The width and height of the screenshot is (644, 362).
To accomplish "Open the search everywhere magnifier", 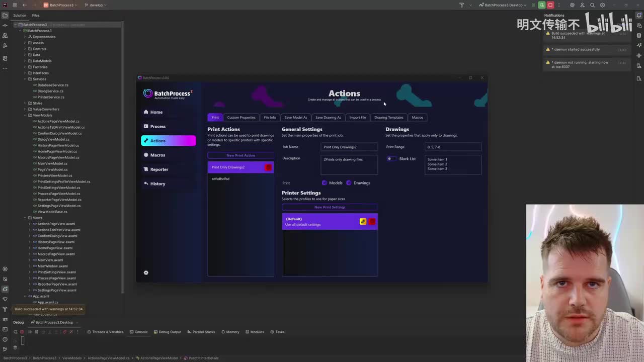I will coord(593,5).
